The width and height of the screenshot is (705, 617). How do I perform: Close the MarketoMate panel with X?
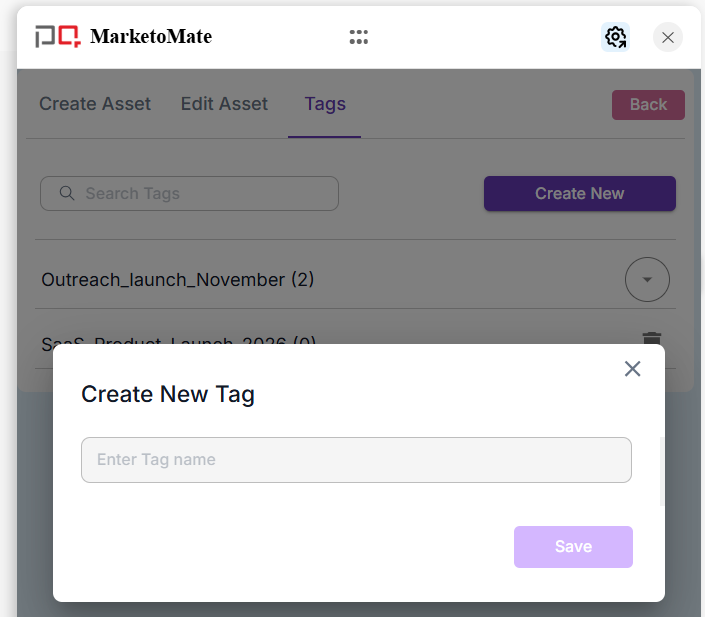click(668, 37)
